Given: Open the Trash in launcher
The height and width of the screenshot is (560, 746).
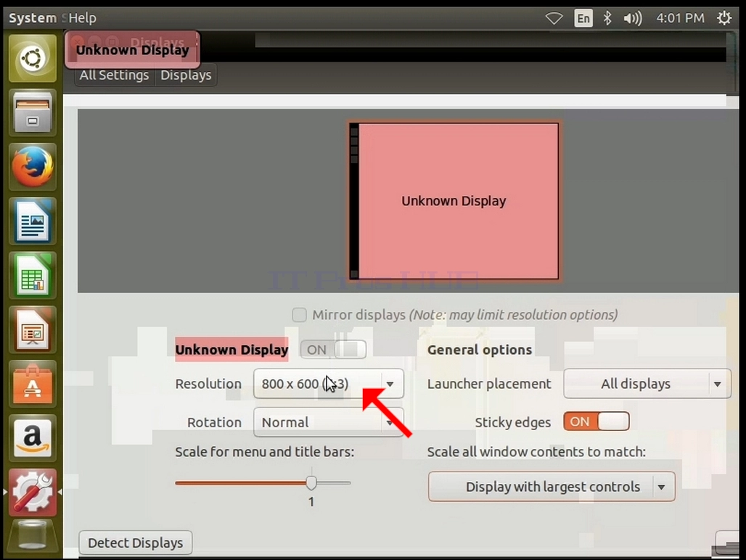Looking at the screenshot, I should click(x=33, y=536).
